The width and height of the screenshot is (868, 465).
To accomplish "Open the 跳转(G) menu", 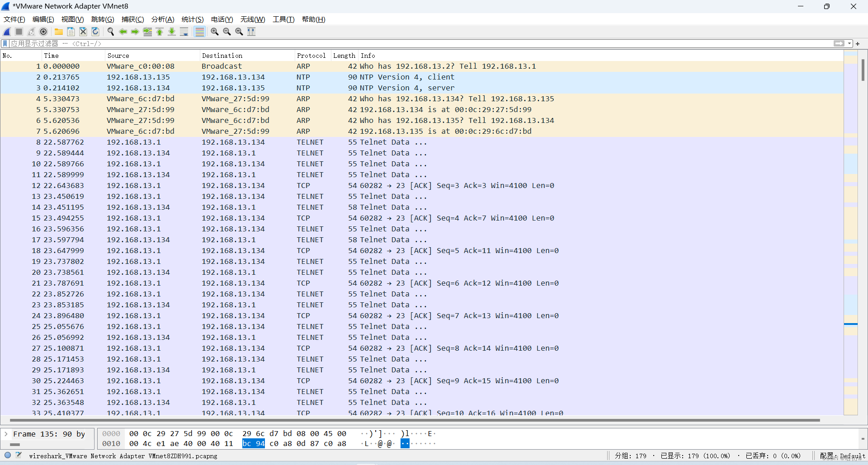I will pyautogui.click(x=103, y=19).
